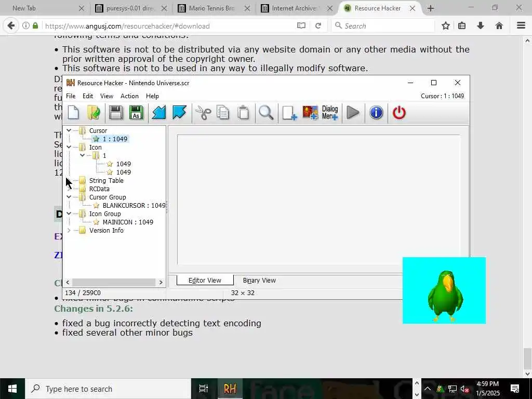Image resolution: width=532 pixels, height=399 pixels.
Task: Click the Dialog Menu add icon
Action: click(330, 113)
